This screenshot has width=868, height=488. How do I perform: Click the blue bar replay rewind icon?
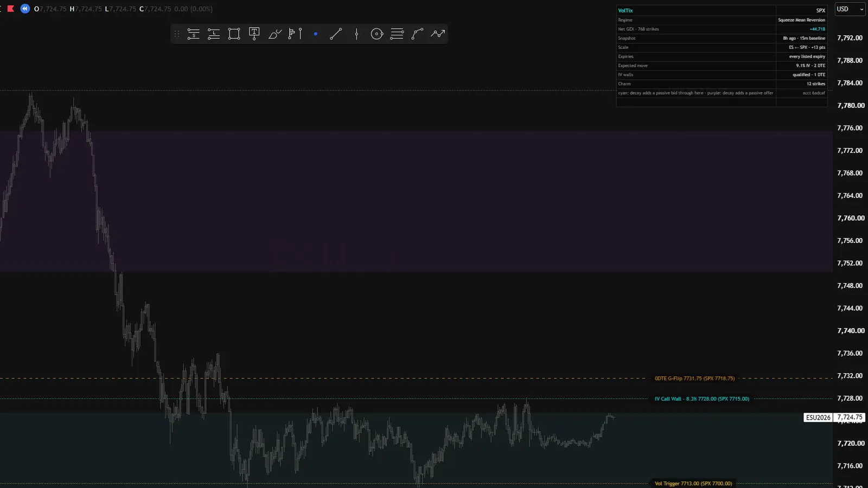tap(25, 9)
